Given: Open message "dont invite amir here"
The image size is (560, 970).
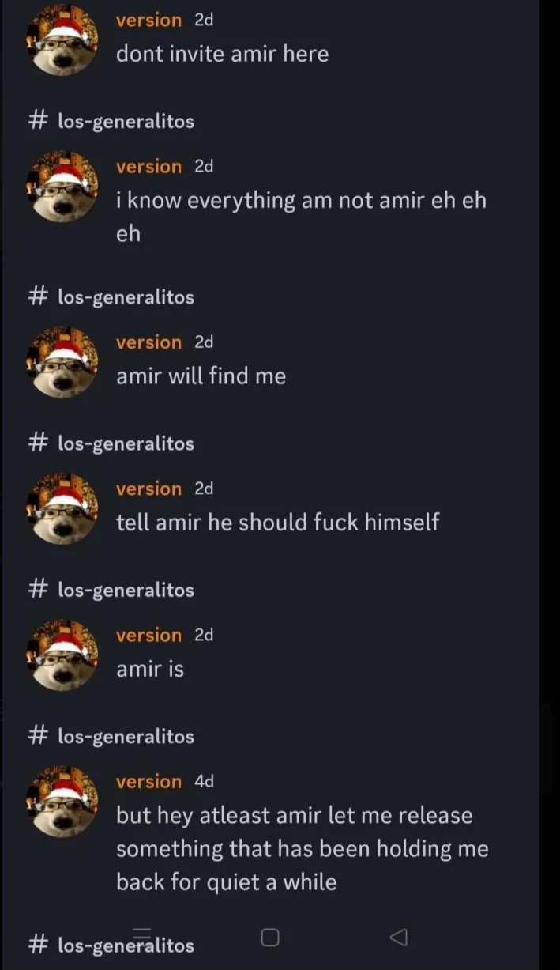Looking at the screenshot, I should 223,54.
